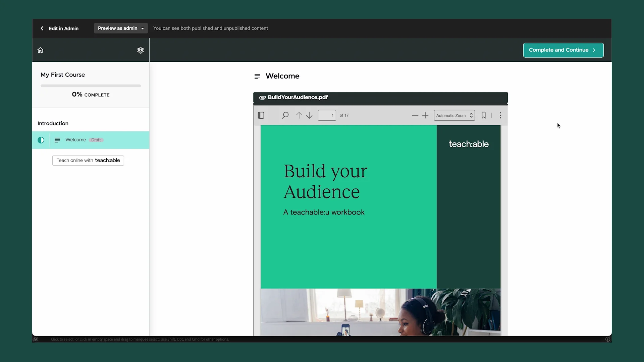Click the BuildYourAudience.pdf attachment title
This screenshot has height=362, width=644.
coord(298,97)
